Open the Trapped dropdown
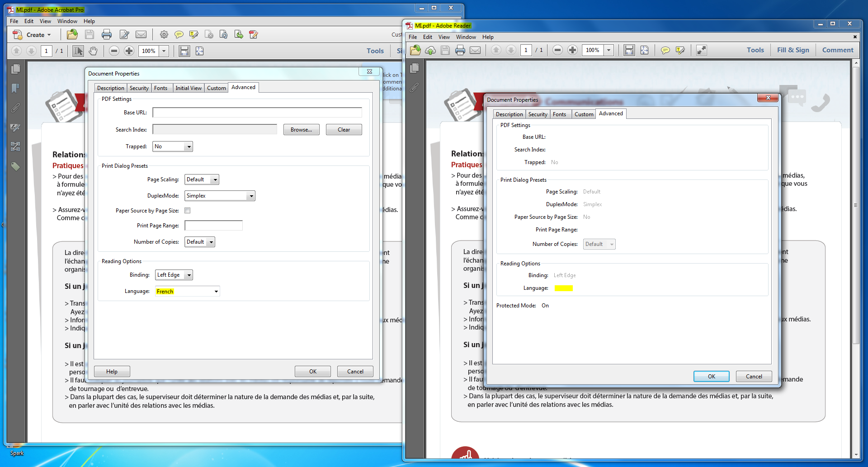 (172, 146)
